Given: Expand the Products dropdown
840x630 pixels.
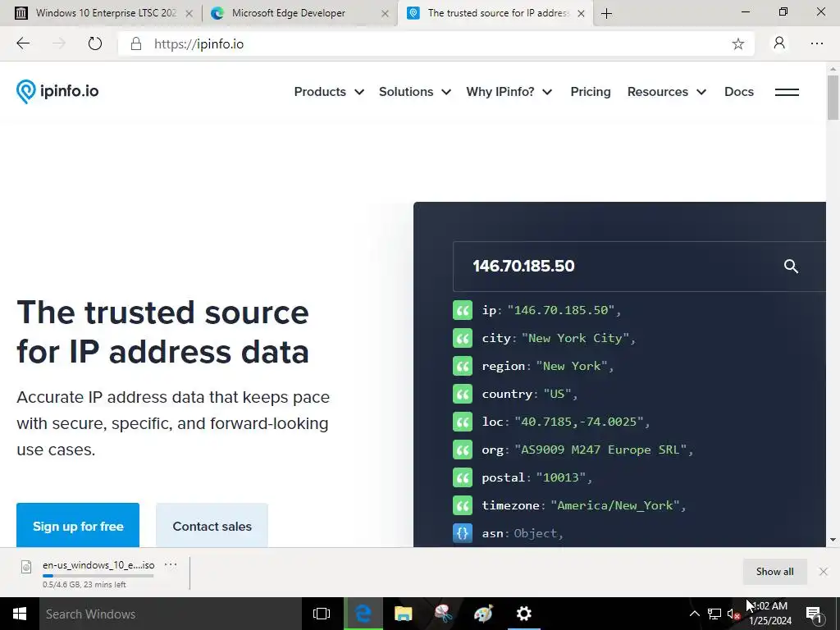Looking at the screenshot, I should [329, 92].
